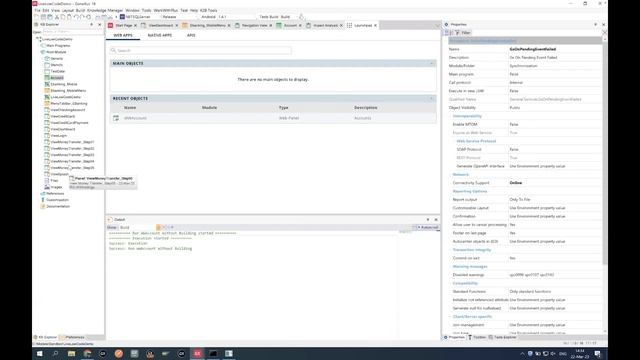Close the Launchpad tab
The width and height of the screenshot is (640, 360).
tap(376, 25)
